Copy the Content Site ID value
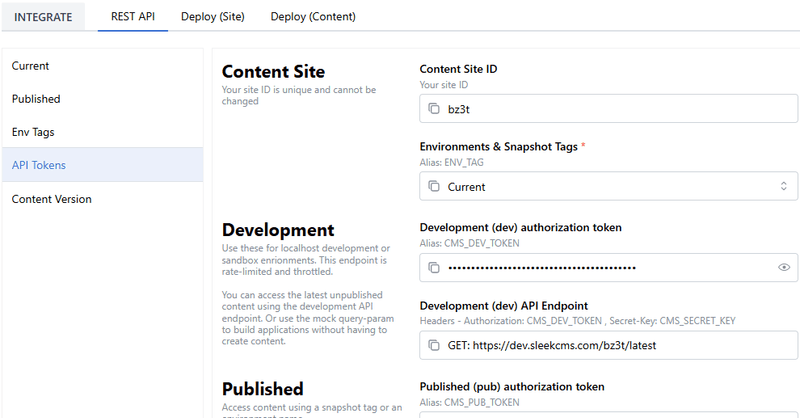 (433, 108)
